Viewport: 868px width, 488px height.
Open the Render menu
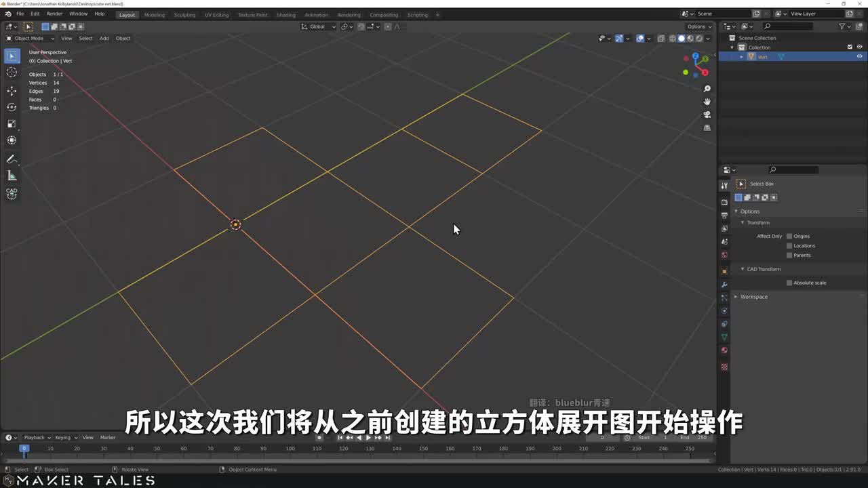pos(54,14)
